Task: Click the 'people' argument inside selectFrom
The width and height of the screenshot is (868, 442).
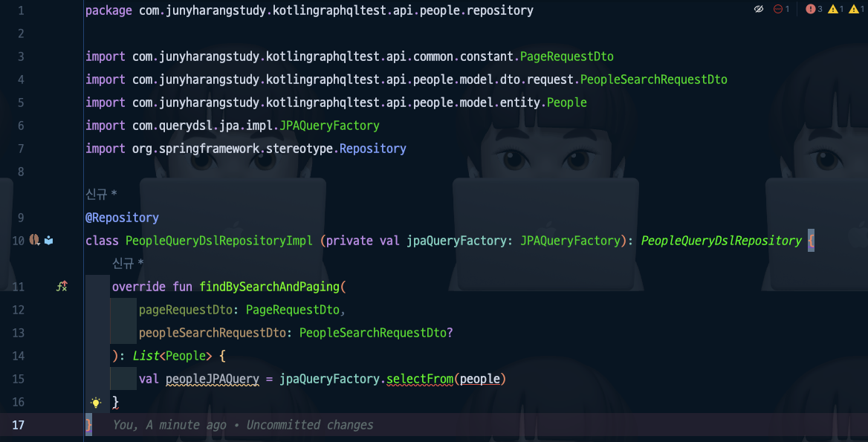Action: pos(480,379)
